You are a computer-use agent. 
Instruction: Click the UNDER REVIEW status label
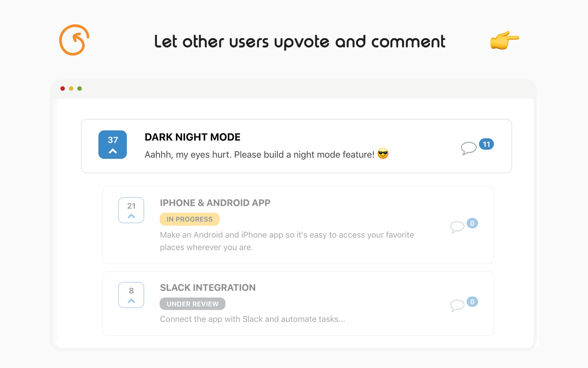193,304
